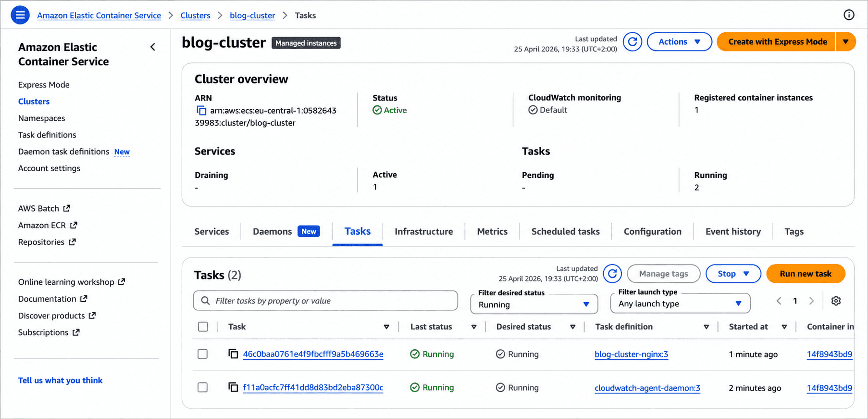Go to previous page of tasks

tap(779, 301)
